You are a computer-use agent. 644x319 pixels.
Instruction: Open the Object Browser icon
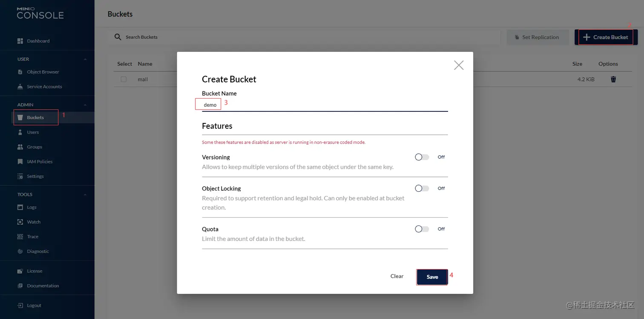tap(20, 72)
